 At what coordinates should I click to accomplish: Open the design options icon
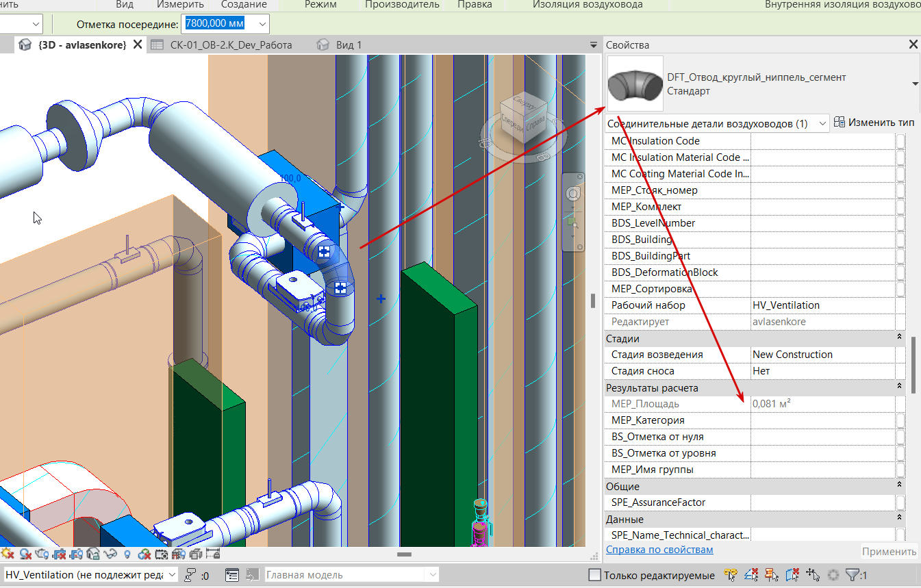tap(232, 575)
